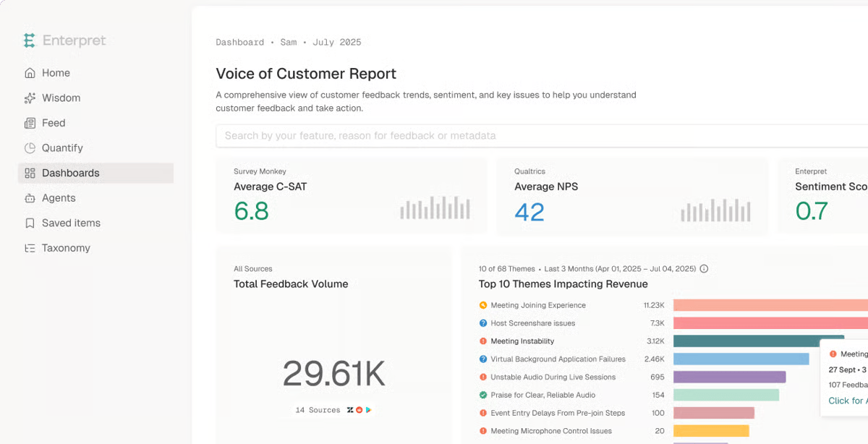Click the Host Screenshare issues question icon
Screen dimensions: 868x444
tap(483, 323)
